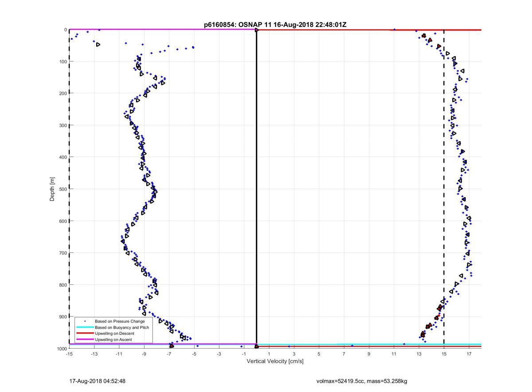Click the red line sample in legend

(85, 333)
